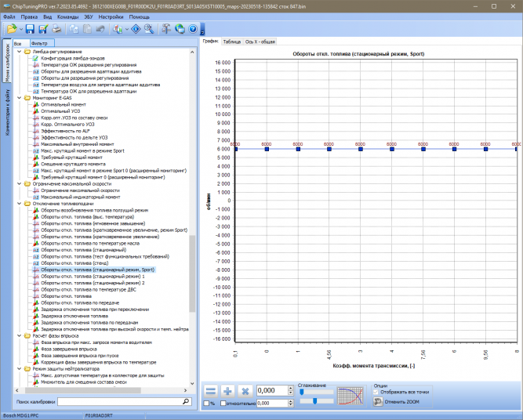Viewport: 523px width, 420px height.
Task: Select Оптимальный момент calibration item
Action: pos(64,105)
